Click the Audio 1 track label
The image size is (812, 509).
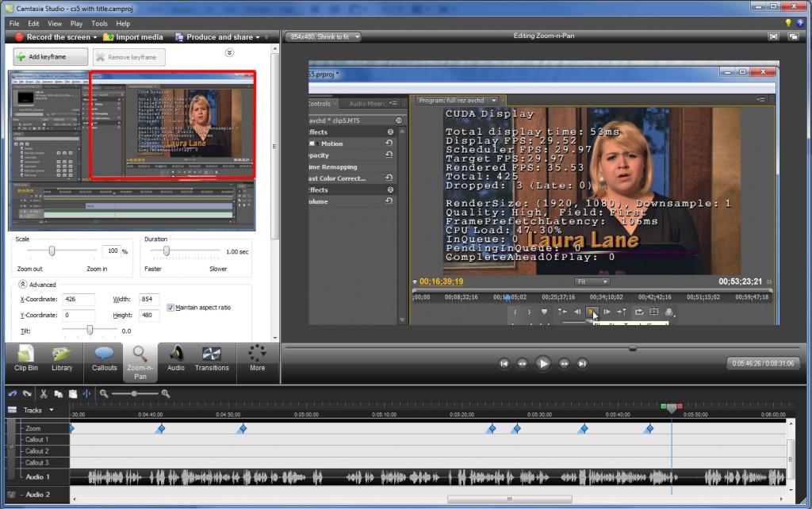tap(38, 477)
